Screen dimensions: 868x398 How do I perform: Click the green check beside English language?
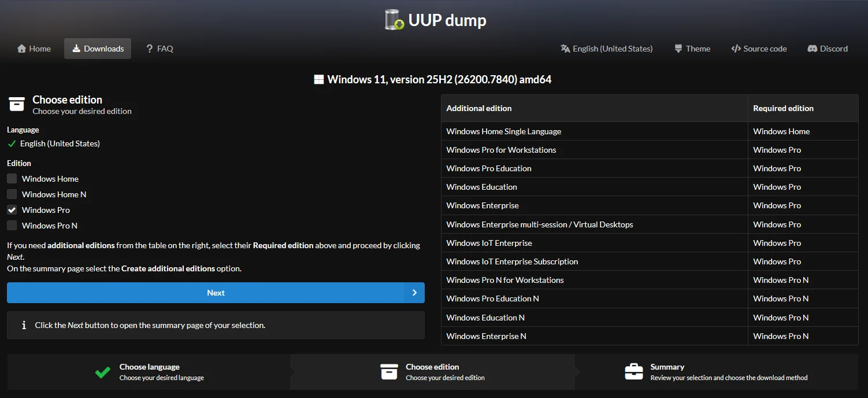[x=12, y=143]
